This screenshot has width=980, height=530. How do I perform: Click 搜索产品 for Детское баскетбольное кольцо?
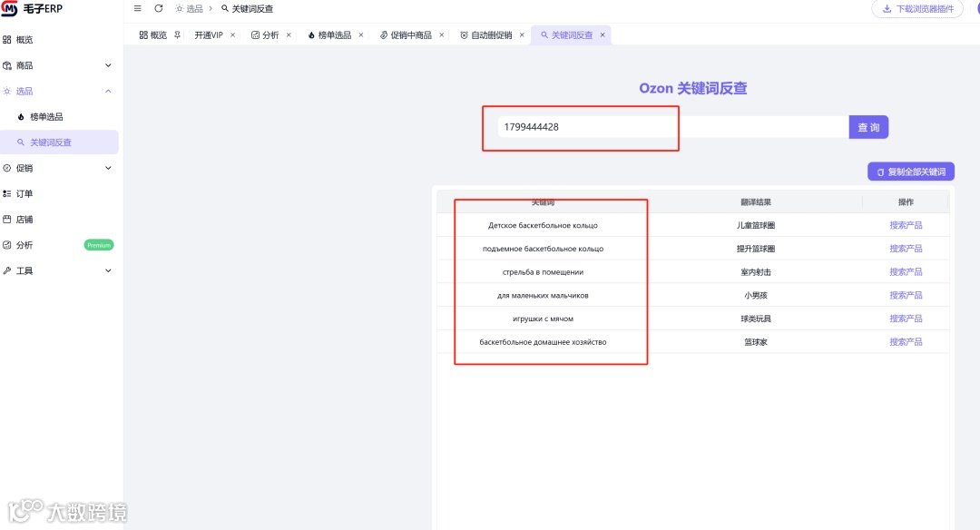click(906, 225)
